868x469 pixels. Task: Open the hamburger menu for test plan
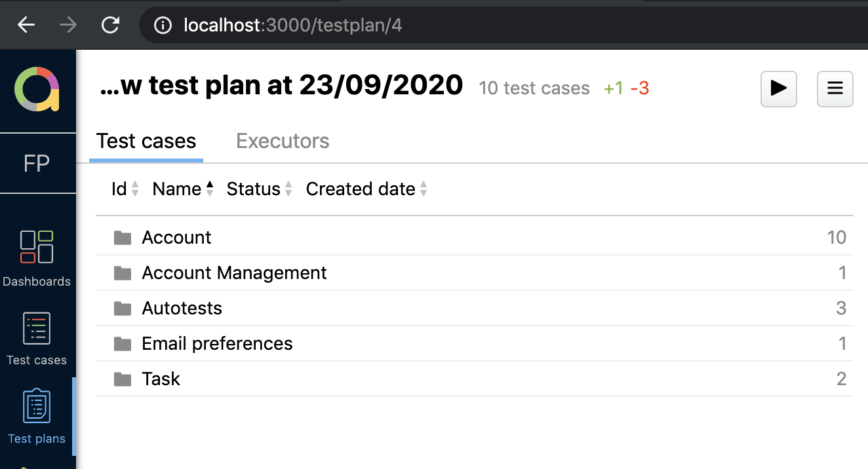pyautogui.click(x=835, y=88)
